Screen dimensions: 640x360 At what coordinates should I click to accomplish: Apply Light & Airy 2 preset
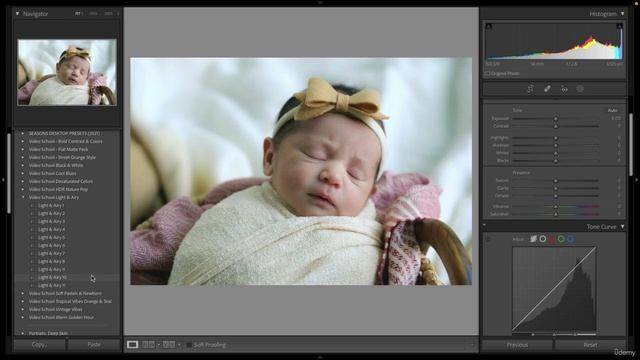pos(51,213)
